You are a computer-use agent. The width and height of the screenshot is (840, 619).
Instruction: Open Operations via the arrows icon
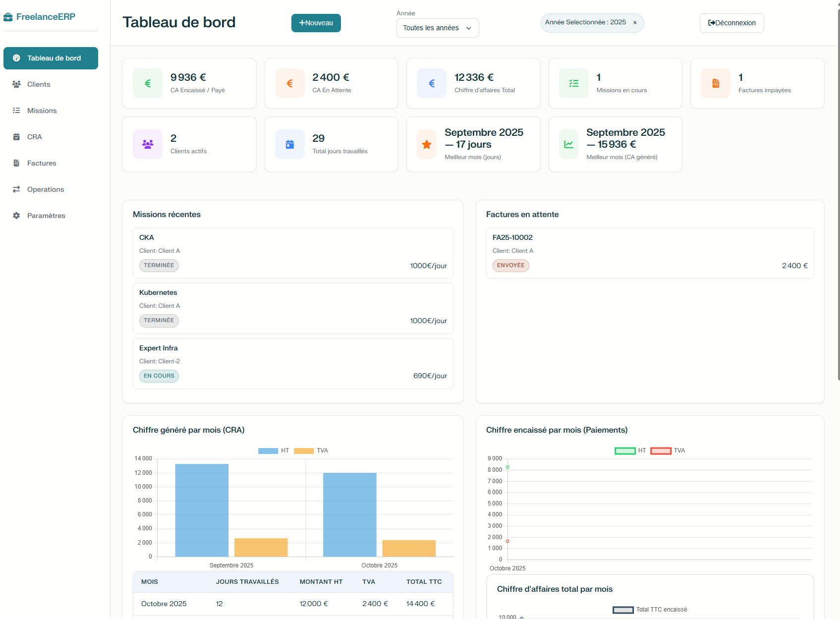[x=16, y=189]
